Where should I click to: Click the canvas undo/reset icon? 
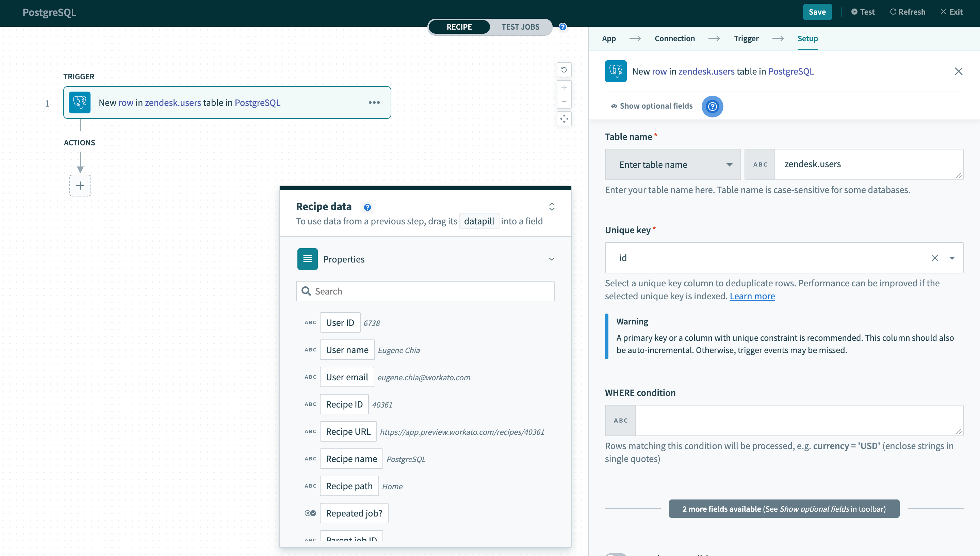[x=563, y=70]
